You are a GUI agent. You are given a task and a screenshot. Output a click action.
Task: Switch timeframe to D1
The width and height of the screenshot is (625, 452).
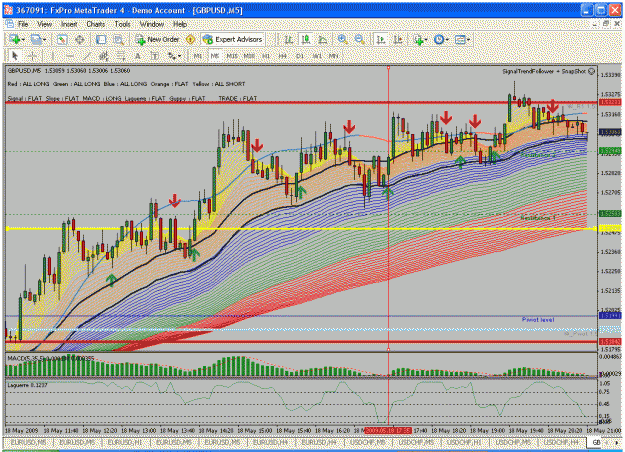[300, 56]
